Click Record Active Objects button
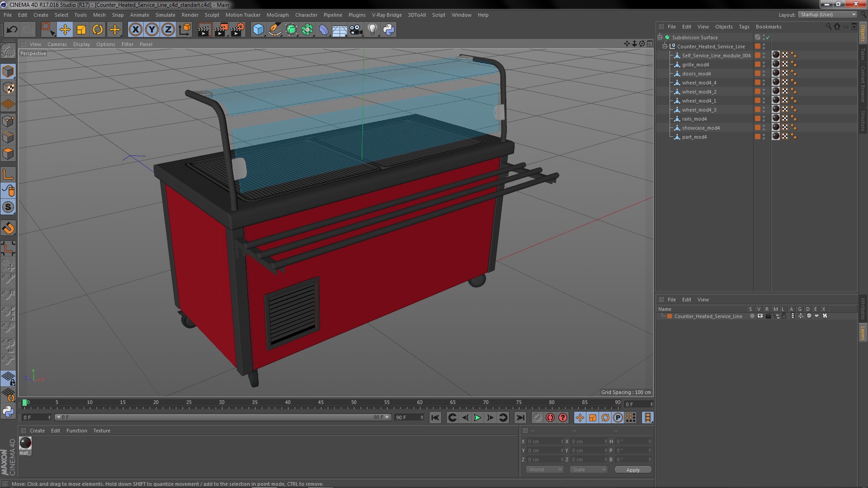The height and width of the screenshot is (488, 868). pyautogui.click(x=537, y=418)
